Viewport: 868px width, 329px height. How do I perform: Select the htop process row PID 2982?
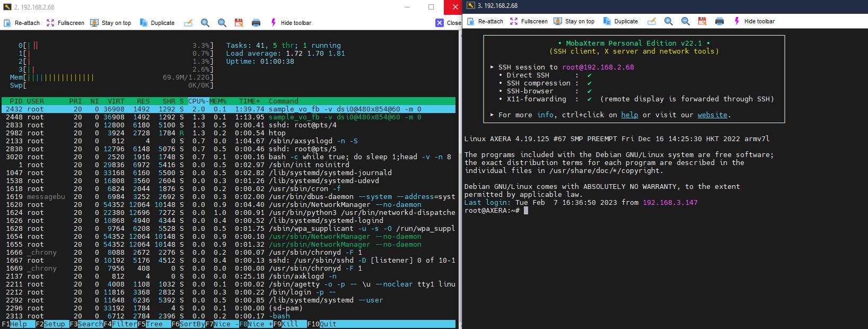point(229,133)
